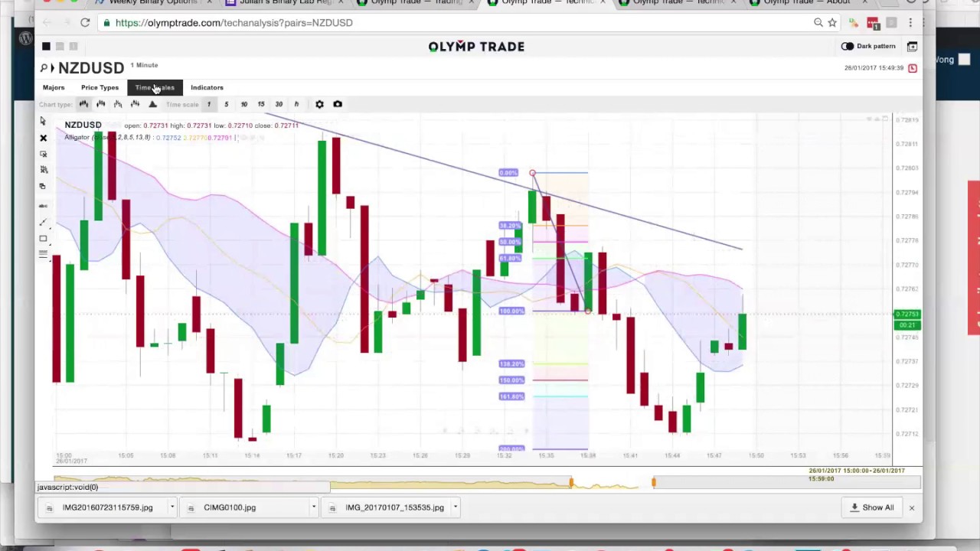Click the remove all drawings tool
Image resolution: width=980 pixels, height=551 pixels.
coord(43,170)
